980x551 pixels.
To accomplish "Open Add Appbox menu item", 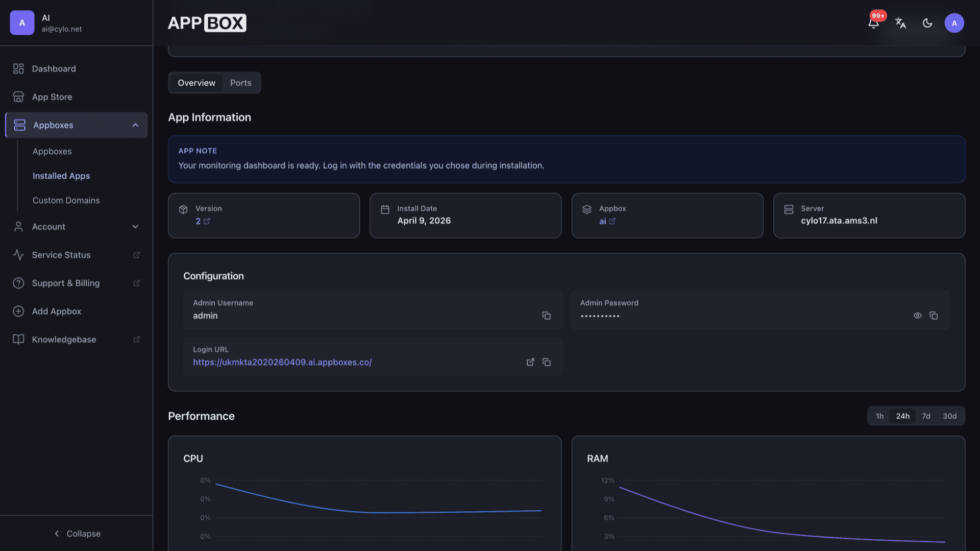I will [76, 311].
